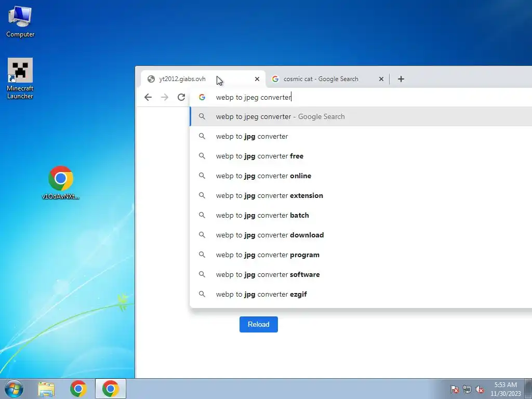Click the blue Reload button
The width and height of the screenshot is (532, 399).
[x=259, y=324]
